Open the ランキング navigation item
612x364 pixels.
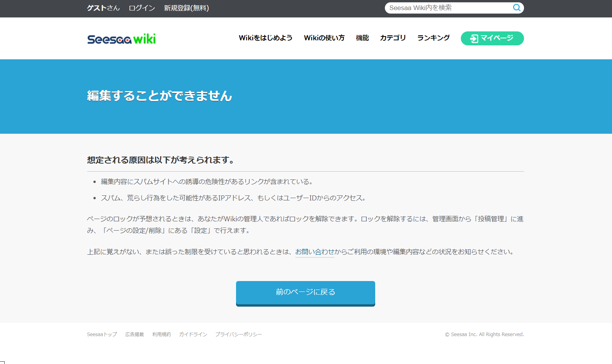433,38
